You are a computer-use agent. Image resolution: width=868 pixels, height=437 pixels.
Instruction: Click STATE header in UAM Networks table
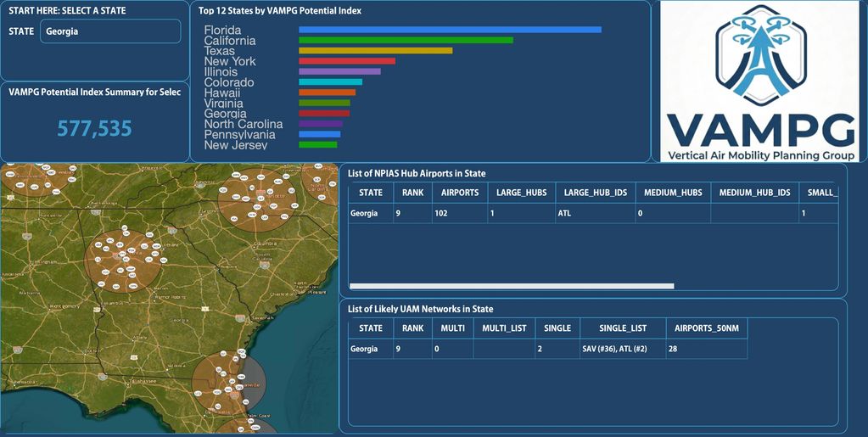pos(371,328)
